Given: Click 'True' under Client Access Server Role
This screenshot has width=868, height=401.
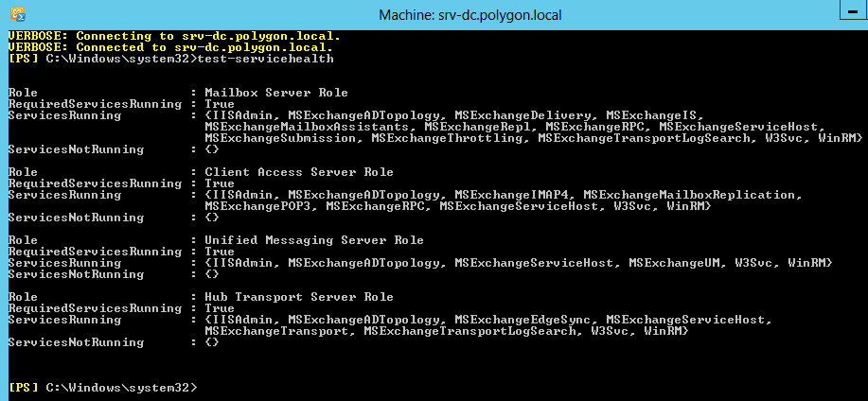Looking at the screenshot, I should tap(220, 183).
